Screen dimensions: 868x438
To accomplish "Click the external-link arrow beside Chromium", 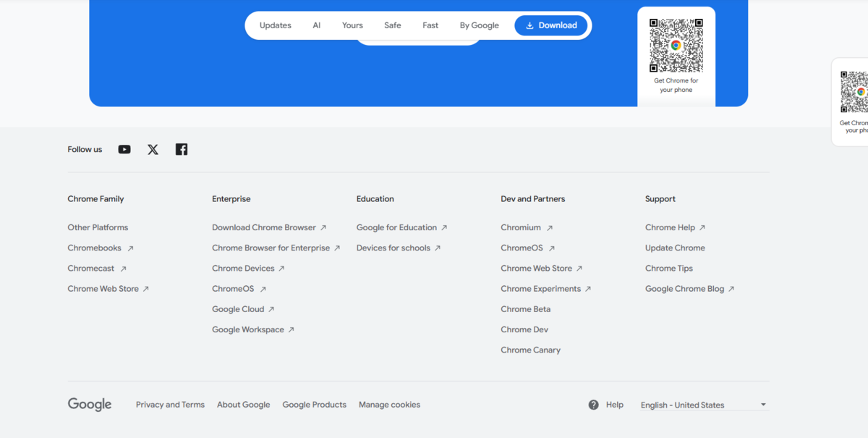I will (550, 227).
